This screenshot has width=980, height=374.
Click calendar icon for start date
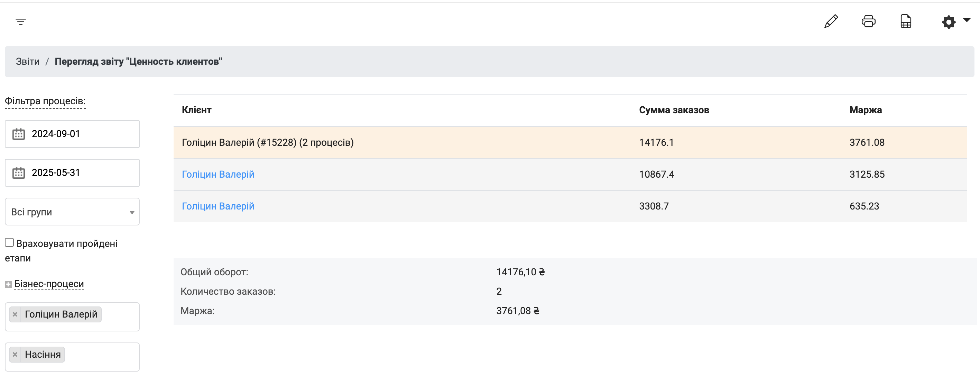(x=19, y=134)
